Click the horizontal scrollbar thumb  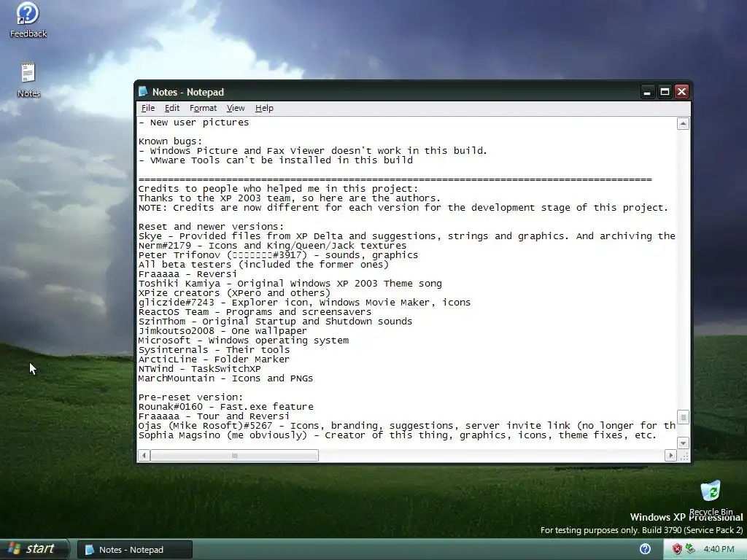coord(234,456)
